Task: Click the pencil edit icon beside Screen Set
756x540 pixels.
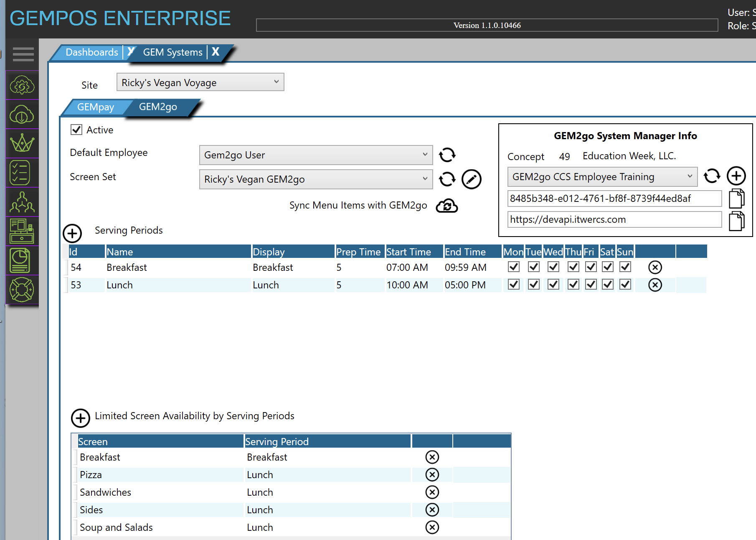Action: click(x=471, y=179)
